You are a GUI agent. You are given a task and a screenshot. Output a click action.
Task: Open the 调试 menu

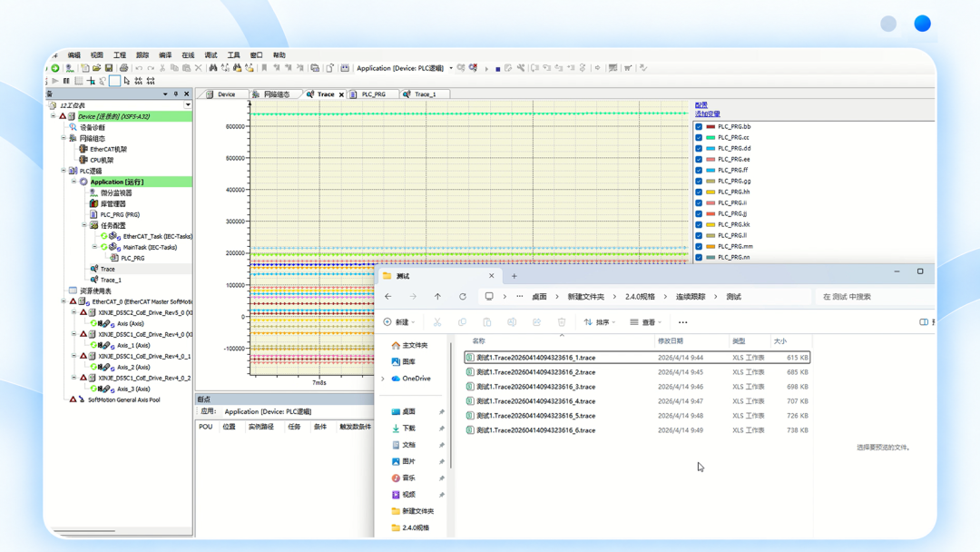click(211, 55)
